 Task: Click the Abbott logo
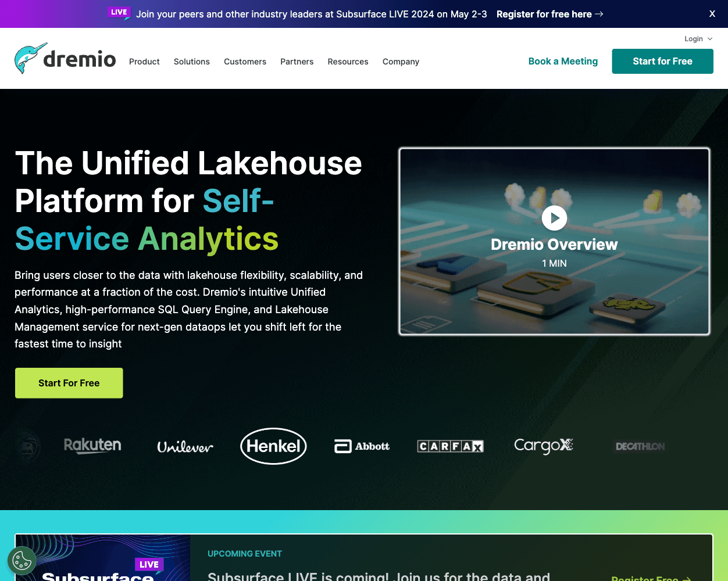click(x=362, y=446)
